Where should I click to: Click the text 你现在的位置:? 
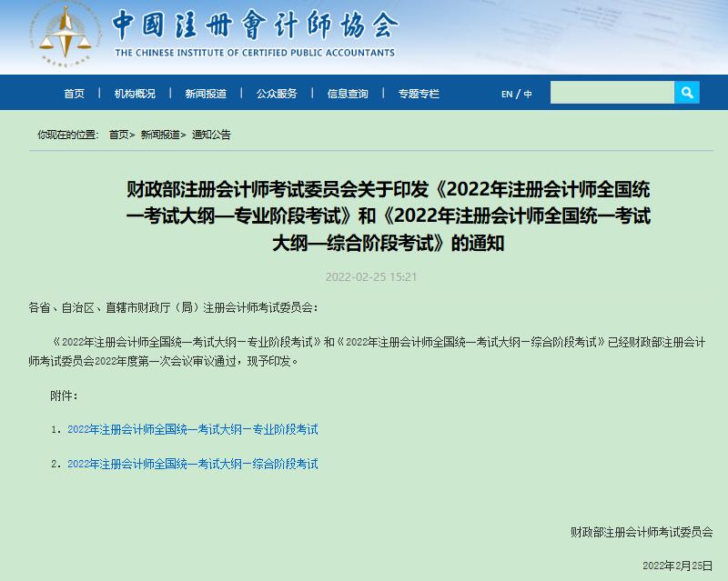click(x=68, y=135)
